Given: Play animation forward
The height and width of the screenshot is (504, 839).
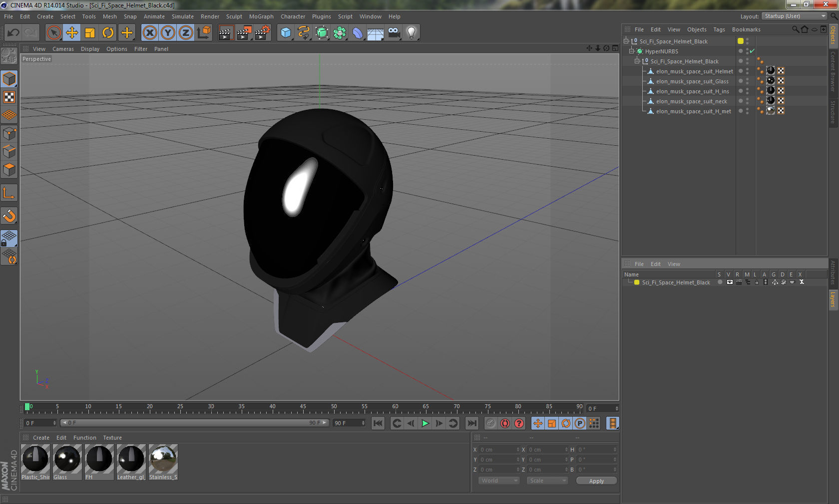Looking at the screenshot, I should point(425,423).
